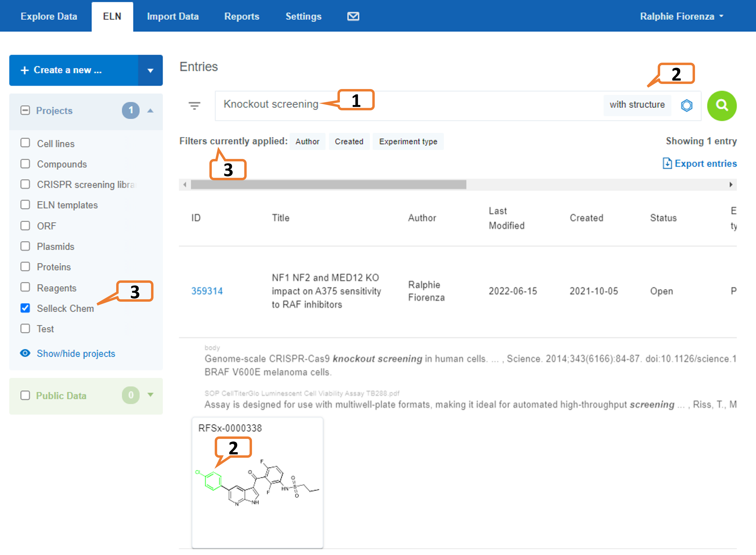Open the Create a new dropdown arrow
756x555 pixels.
tap(150, 70)
